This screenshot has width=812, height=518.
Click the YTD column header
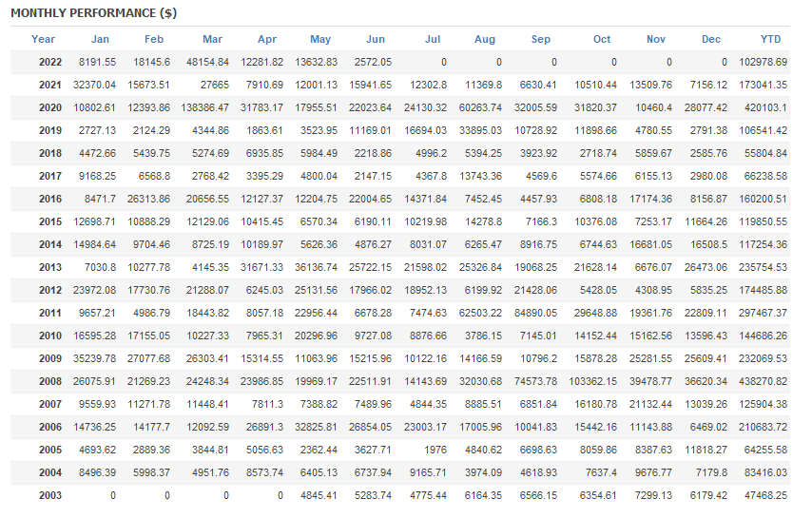coord(770,39)
